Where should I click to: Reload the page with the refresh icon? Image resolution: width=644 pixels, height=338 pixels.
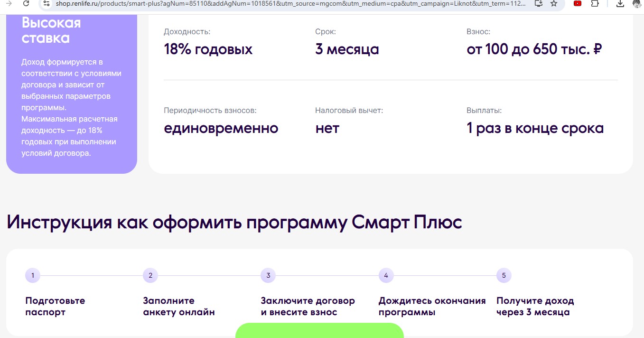[x=26, y=3]
